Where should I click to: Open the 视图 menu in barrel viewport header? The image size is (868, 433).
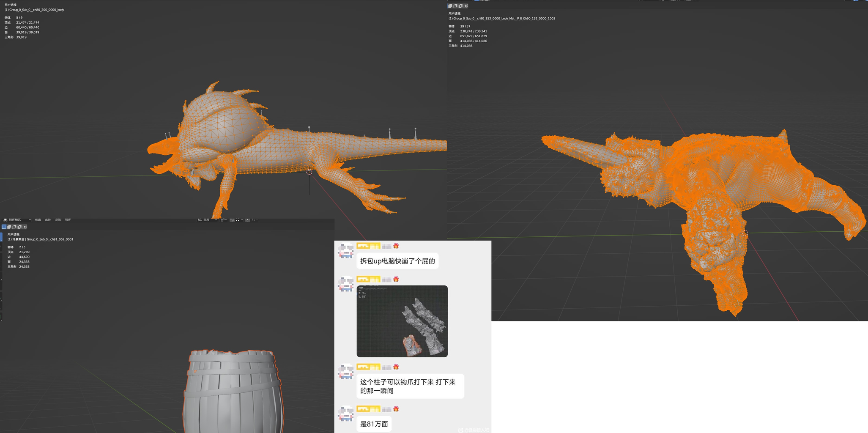[x=38, y=219]
